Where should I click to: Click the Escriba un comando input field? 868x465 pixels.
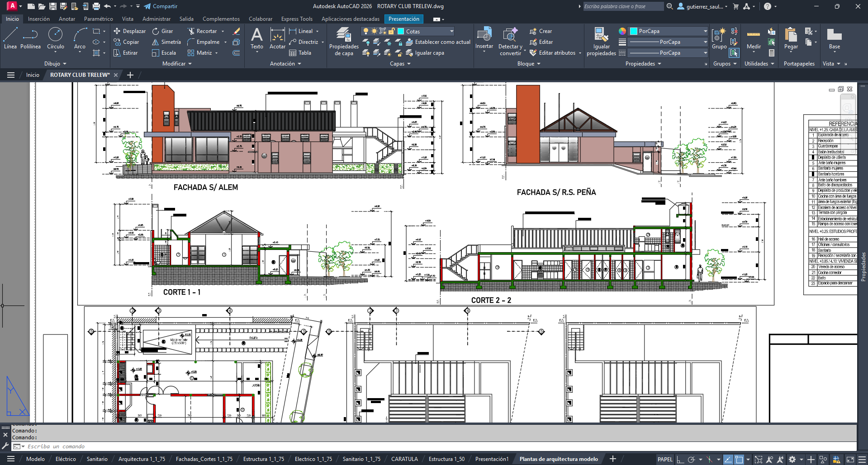pos(56,446)
